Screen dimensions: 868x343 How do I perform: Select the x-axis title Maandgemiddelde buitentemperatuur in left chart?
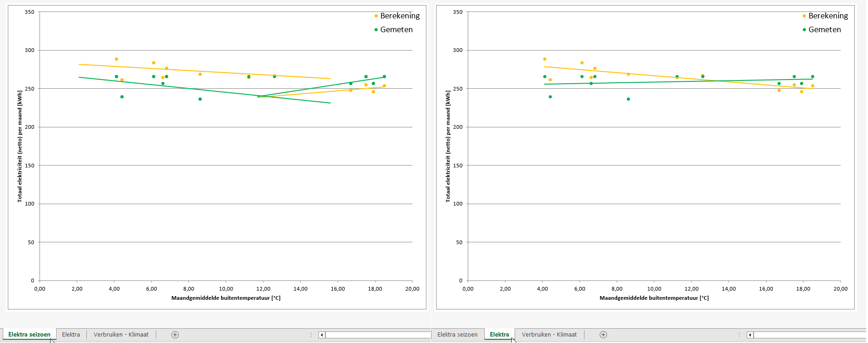click(226, 298)
